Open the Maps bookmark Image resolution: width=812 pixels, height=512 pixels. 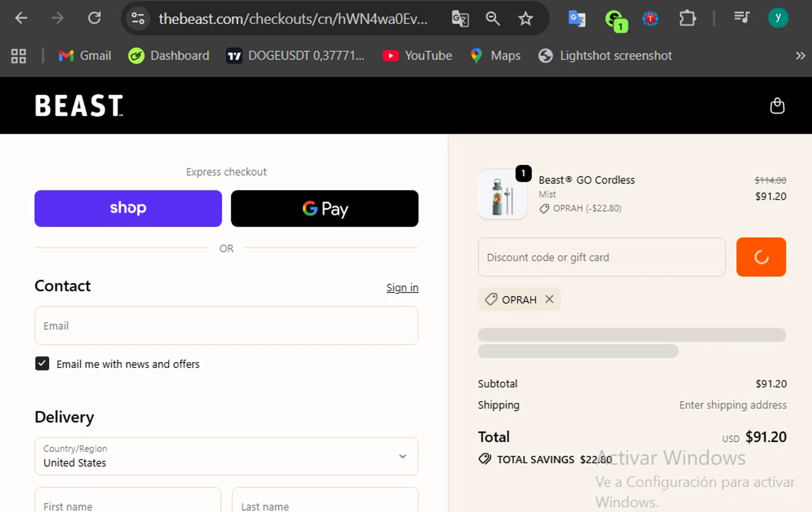click(x=495, y=56)
